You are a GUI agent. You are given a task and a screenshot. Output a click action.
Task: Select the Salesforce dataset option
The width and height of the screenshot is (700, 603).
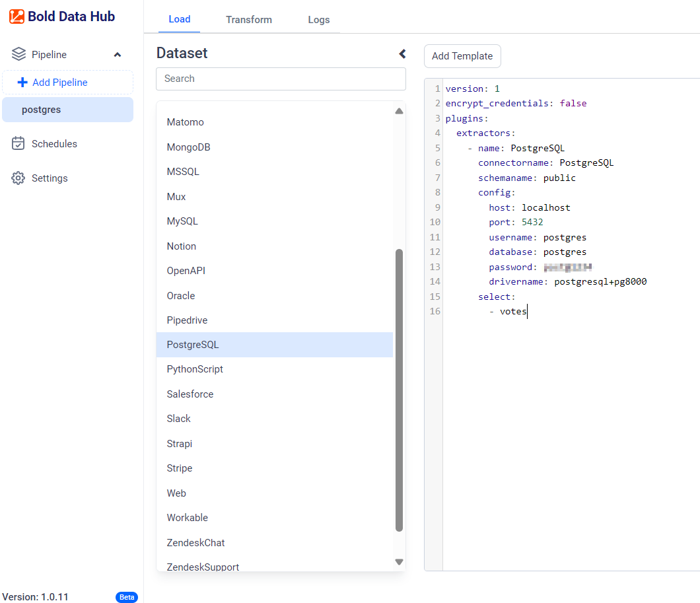click(190, 394)
